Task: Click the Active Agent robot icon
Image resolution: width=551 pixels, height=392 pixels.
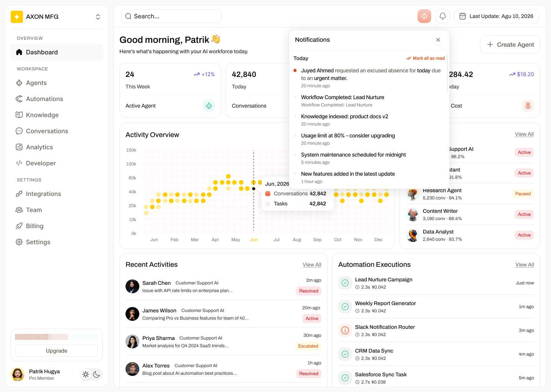Action: pos(209,106)
